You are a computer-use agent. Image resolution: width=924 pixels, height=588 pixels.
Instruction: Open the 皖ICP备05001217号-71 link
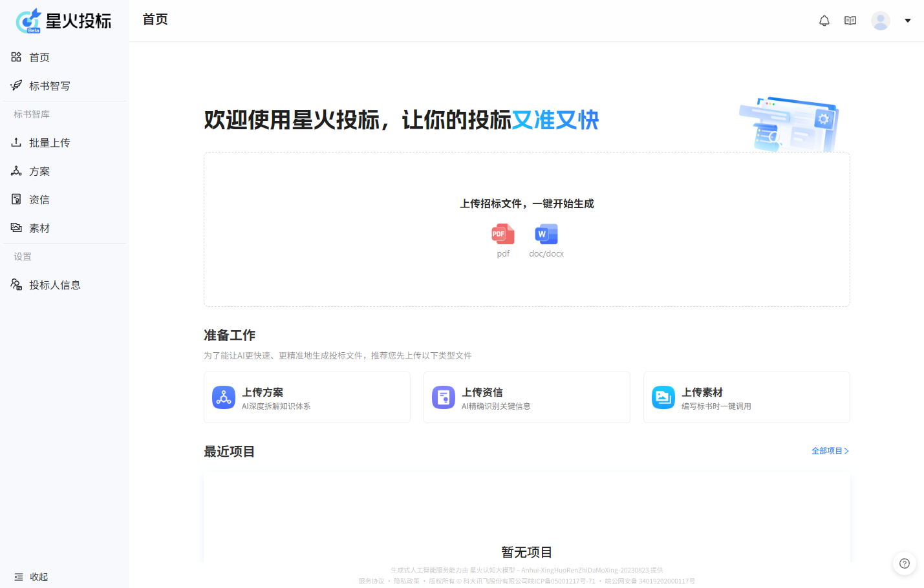[x=561, y=581]
